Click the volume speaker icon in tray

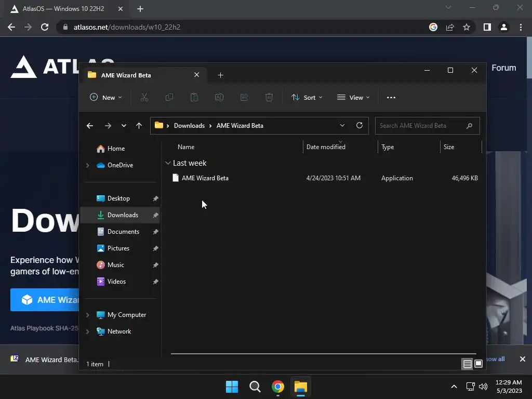point(483,387)
